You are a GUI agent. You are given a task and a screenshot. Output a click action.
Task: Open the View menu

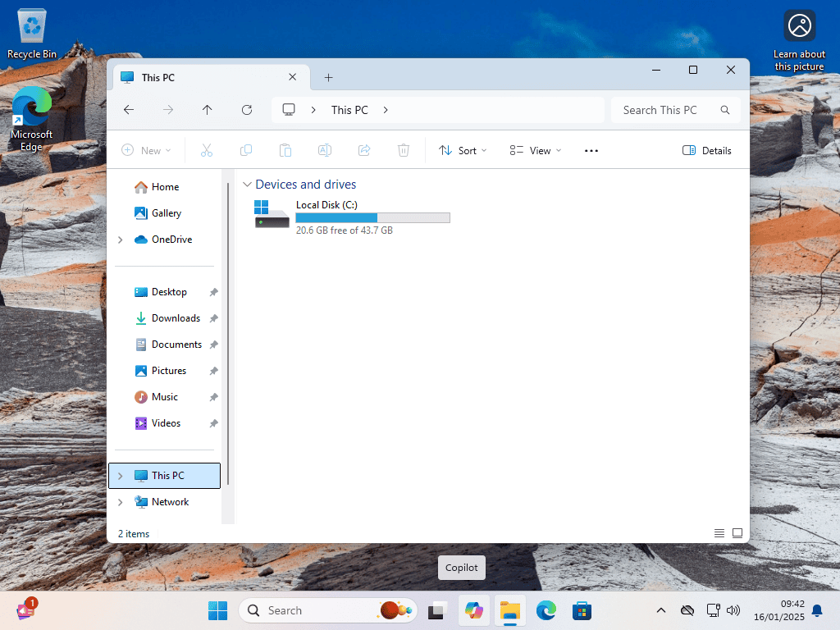535,150
